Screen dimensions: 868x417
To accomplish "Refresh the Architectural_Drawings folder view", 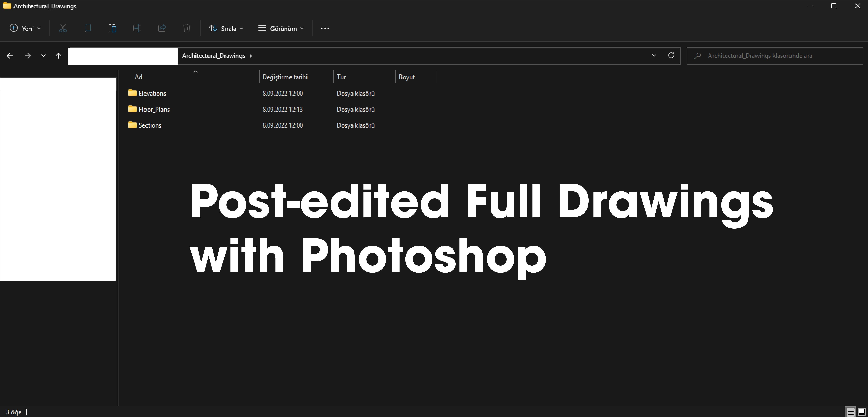I will click(671, 56).
